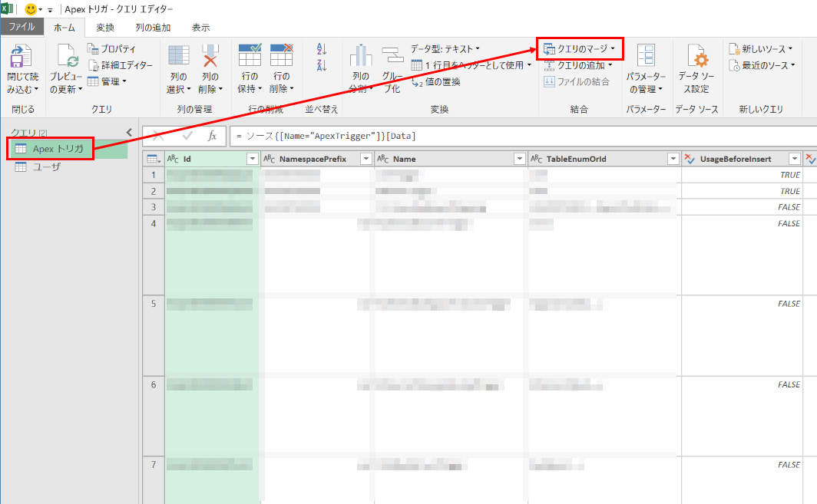817x504 pixels.
Task: Click the 列の削除 remove columns icon
Action: [210, 56]
